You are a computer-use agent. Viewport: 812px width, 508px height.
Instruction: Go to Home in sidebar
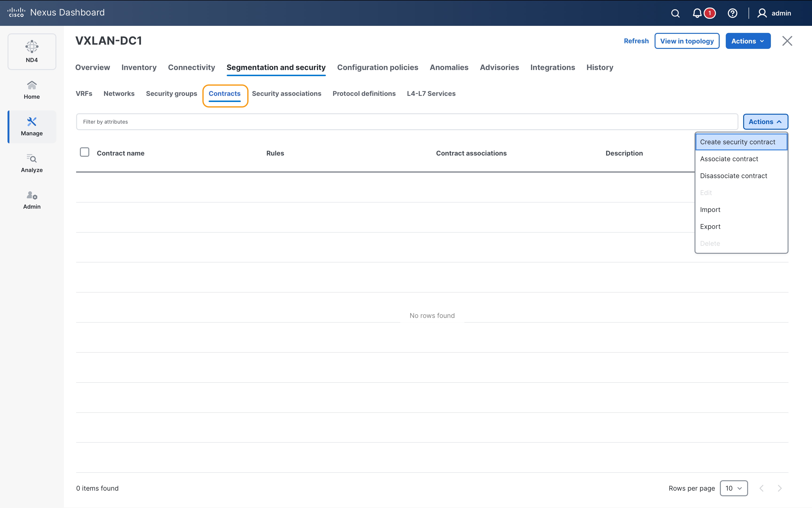(32, 90)
